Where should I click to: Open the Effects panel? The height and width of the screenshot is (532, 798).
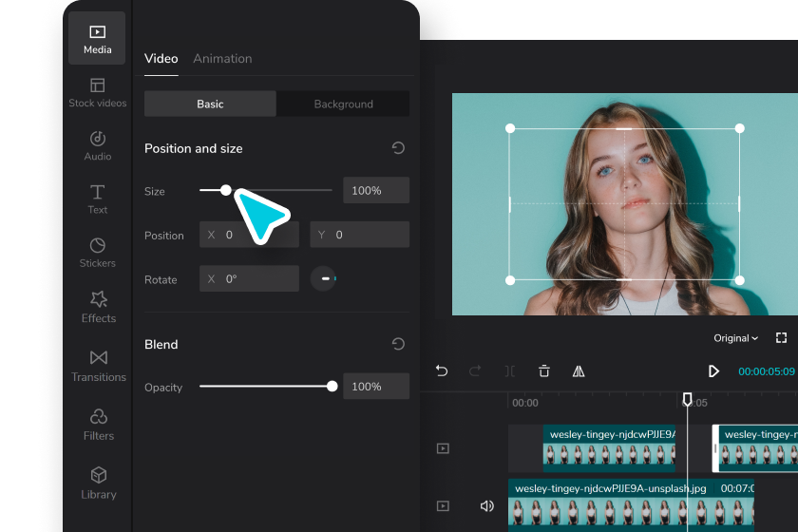coord(98,307)
